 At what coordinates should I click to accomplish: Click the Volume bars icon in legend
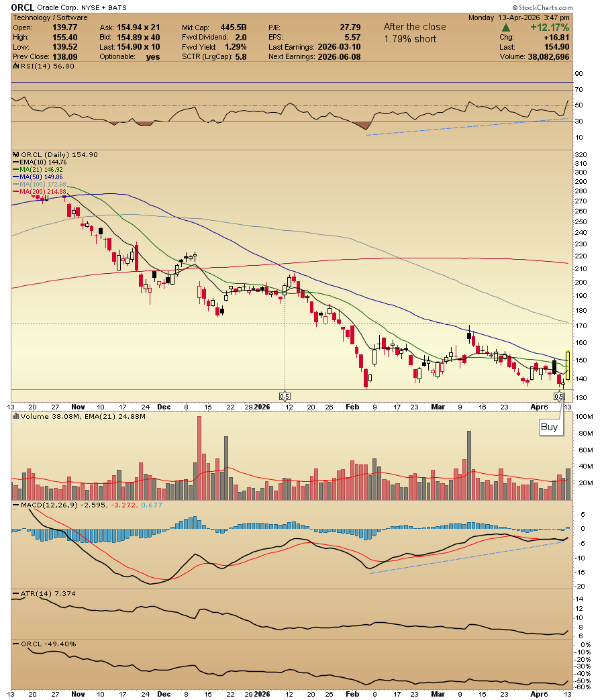[16, 416]
